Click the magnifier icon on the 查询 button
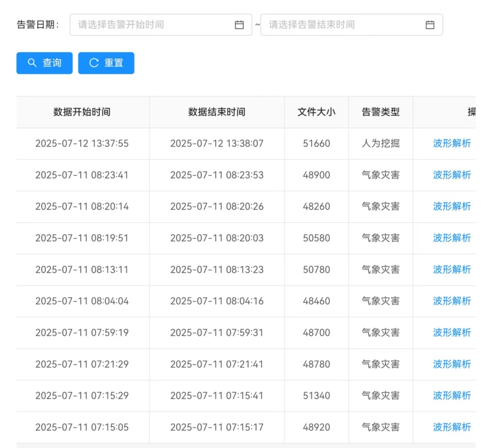 [x=32, y=63]
